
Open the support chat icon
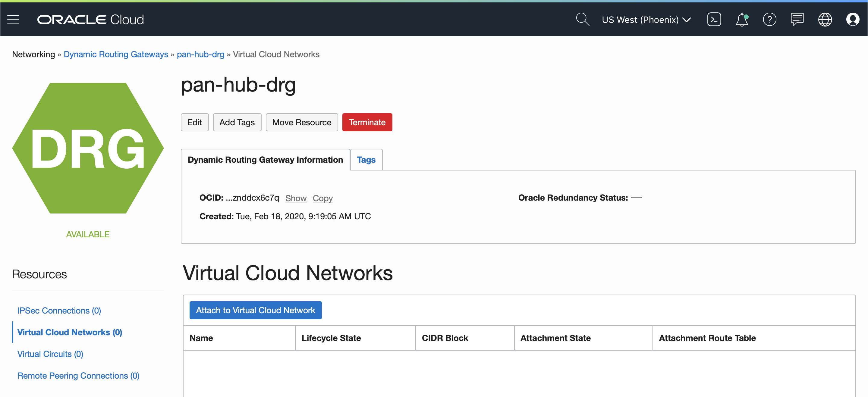coord(797,20)
